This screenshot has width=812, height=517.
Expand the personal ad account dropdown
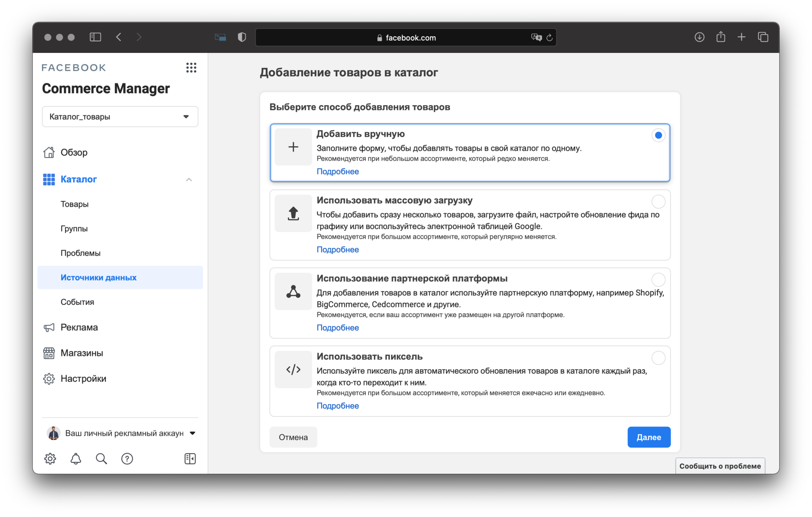[x=192, y=433]
